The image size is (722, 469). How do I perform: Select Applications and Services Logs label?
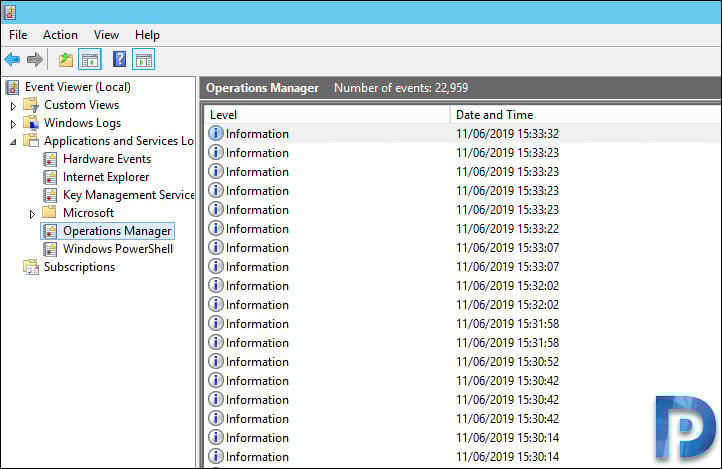pyautogui.click(x=118, y=141)
